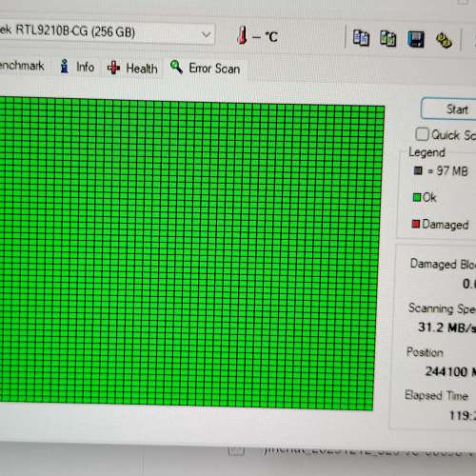Click the thermometer temperature indicator
This screenshot has width=476, height=476.
[242, 35]
